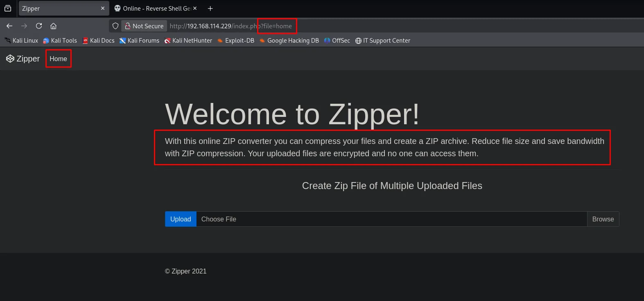Viewport: 644px width, 301px height.
Task: Click the '© Zipper 2021' footer text
Action: click(186, 271)
